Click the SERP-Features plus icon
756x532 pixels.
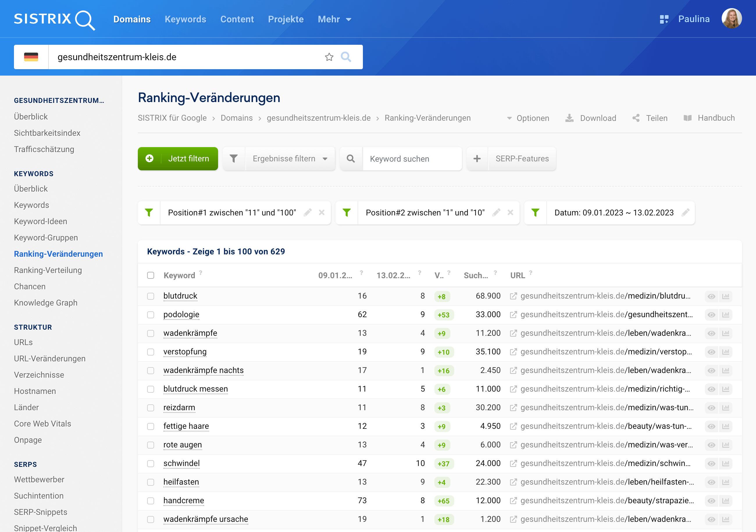(x=477, y=158)
